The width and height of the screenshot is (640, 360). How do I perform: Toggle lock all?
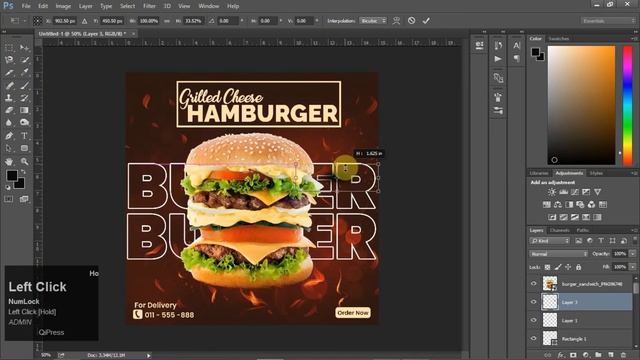(578, 267)
